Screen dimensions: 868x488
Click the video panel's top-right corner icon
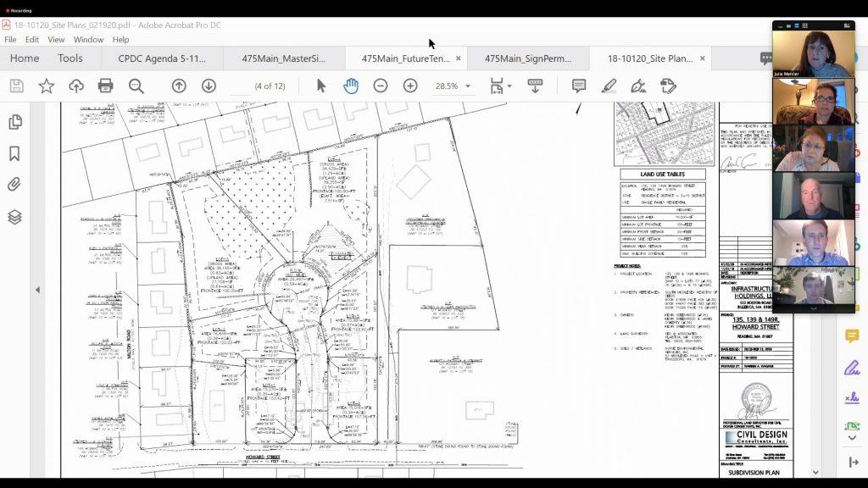tap(847, 25)
